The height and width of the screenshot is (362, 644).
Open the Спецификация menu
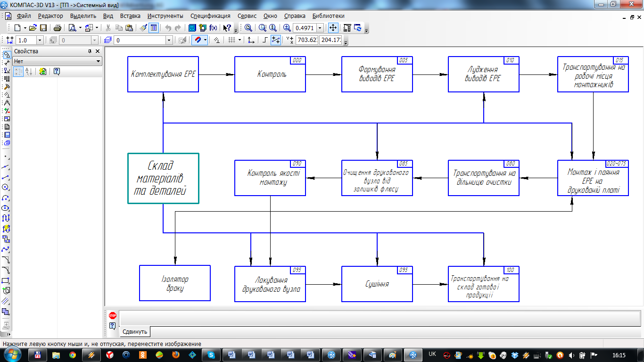click(x=210, y=16)
